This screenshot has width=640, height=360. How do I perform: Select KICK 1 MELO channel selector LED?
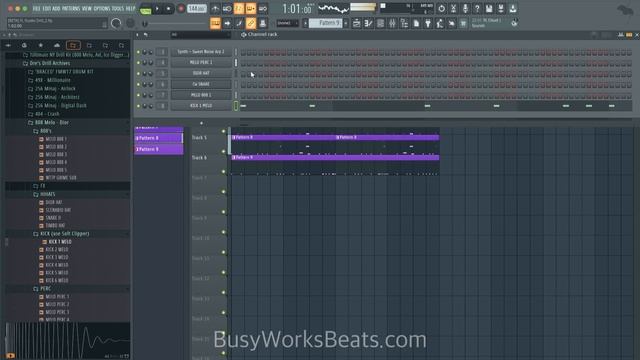(236, 106)
